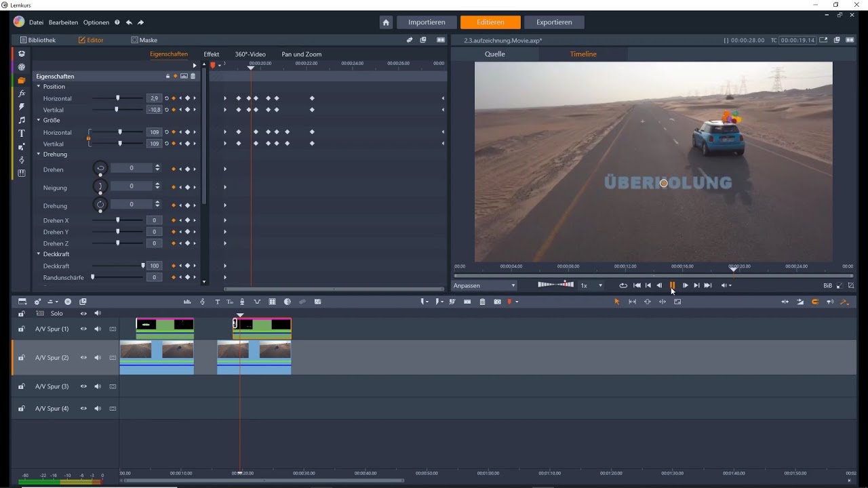Pause playback with the orange pause button
The width and height of the screenshot is (868, 488).
click(672, 285)
